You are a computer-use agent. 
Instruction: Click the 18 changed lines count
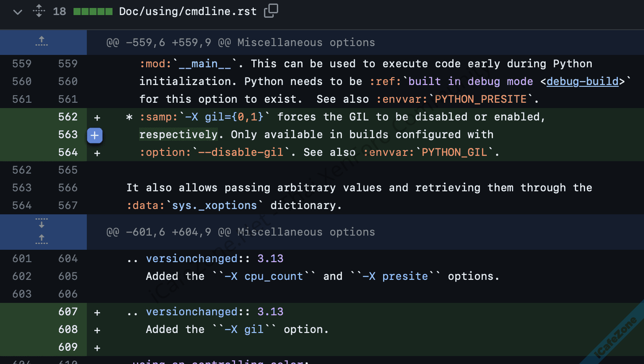[59, 12]
